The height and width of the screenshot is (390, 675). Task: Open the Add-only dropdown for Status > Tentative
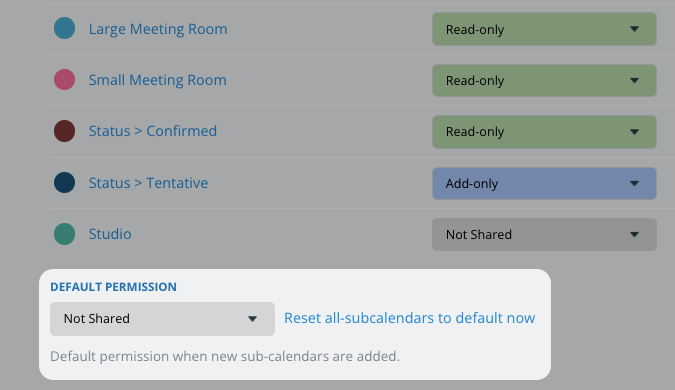coord(544,183)
